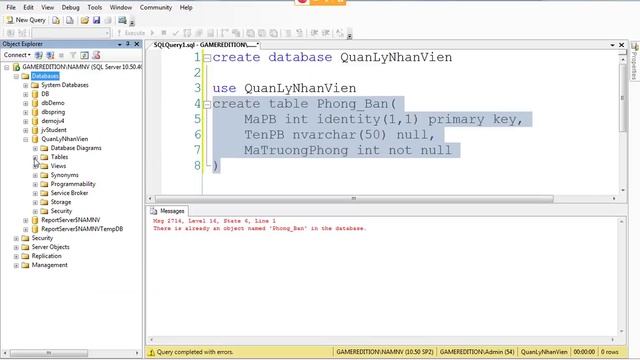Click the 'Msg 2714' error message line

[214, 221]
